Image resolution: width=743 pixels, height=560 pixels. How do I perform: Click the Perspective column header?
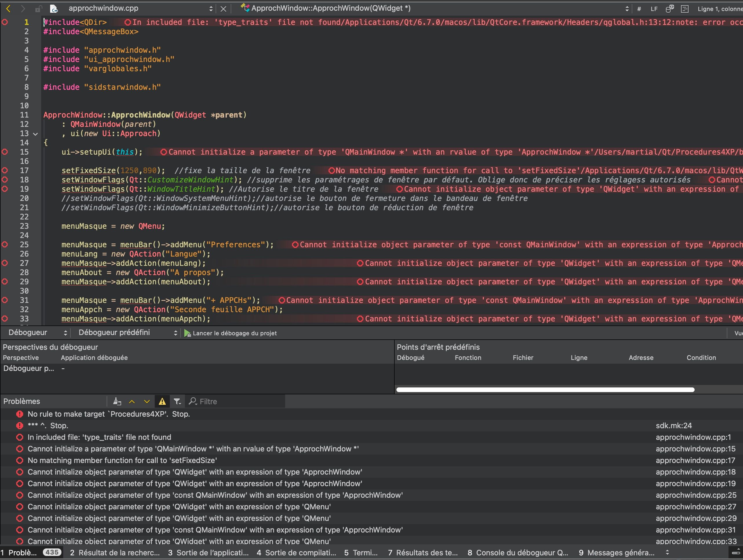(x=21, y=358)
